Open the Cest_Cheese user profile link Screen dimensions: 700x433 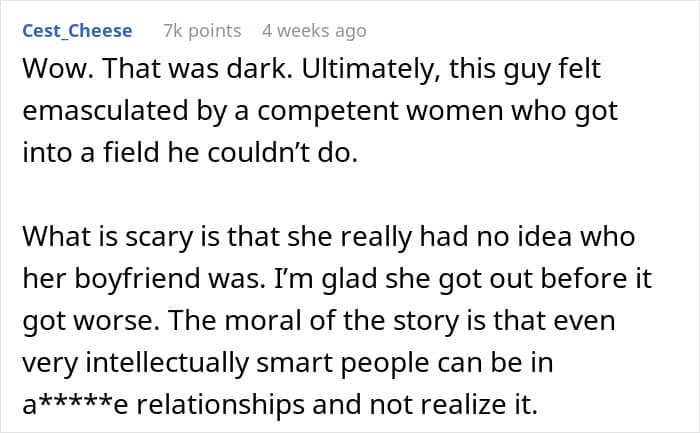(77, 31)
